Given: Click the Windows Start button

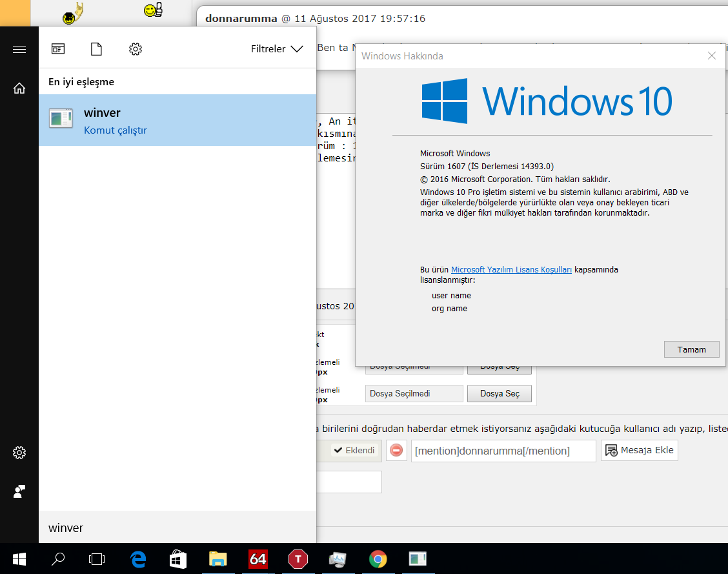Looking at the screenshot, I should tap(19, 559).
